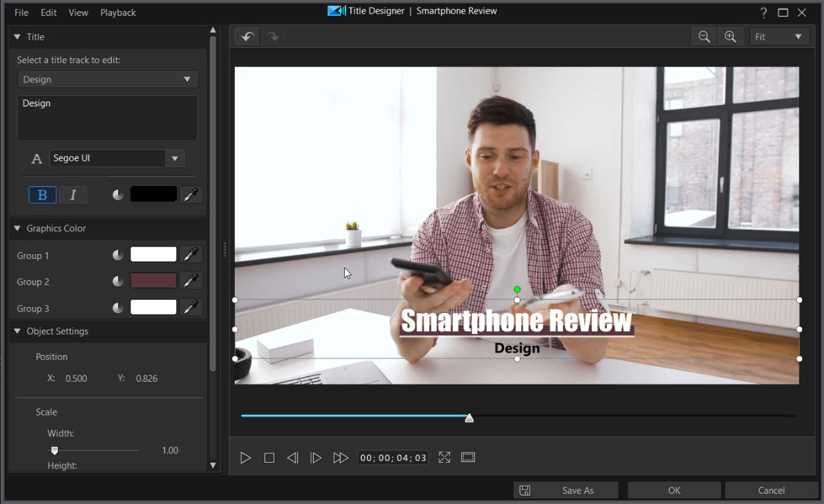
Task: Open the Segoe UI font dropdown
Action: 175,159
